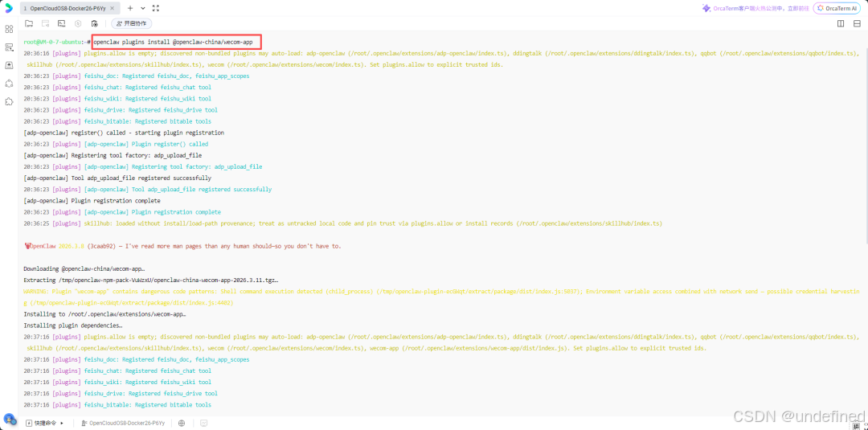Click the greyed-out circular toolbar icon
Image resolution: width=868 pixels, height=430 pixels.
[x=78, y=23]
